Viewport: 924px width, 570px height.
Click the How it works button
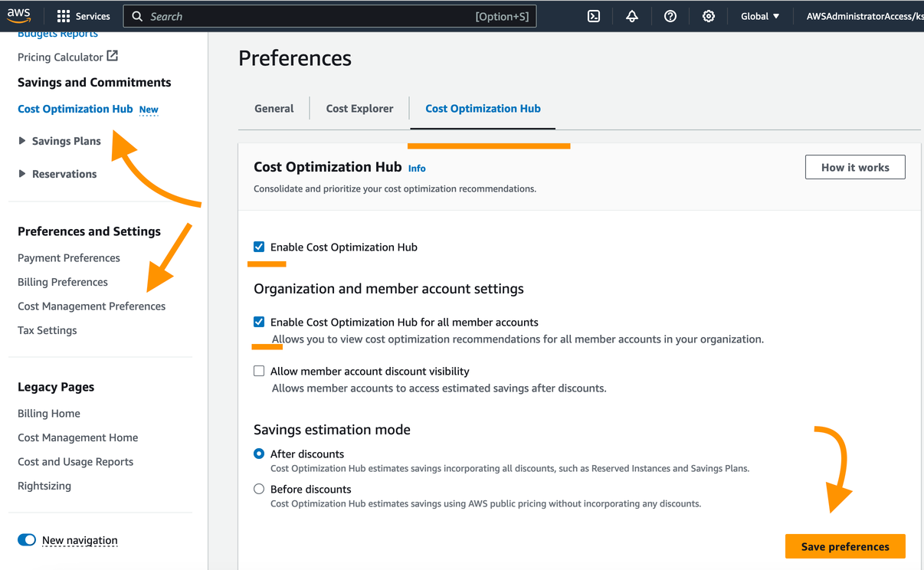tap(855, 167)
